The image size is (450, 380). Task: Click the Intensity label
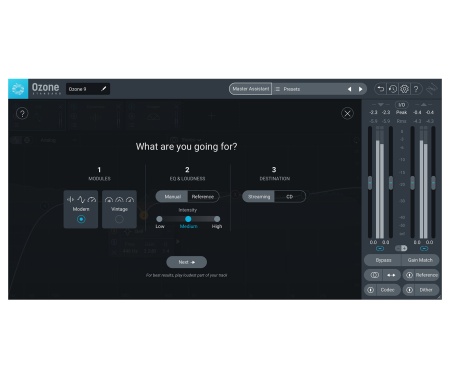pos(188,210)
